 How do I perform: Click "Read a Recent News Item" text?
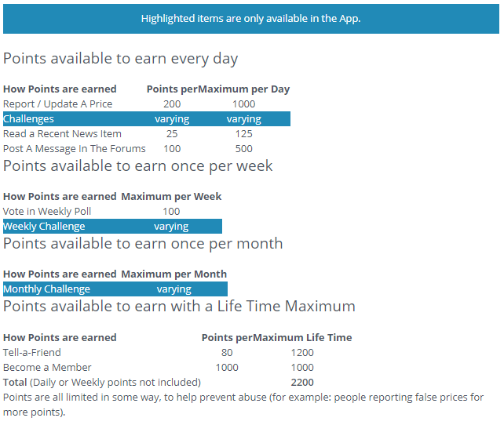coord(63,134)
